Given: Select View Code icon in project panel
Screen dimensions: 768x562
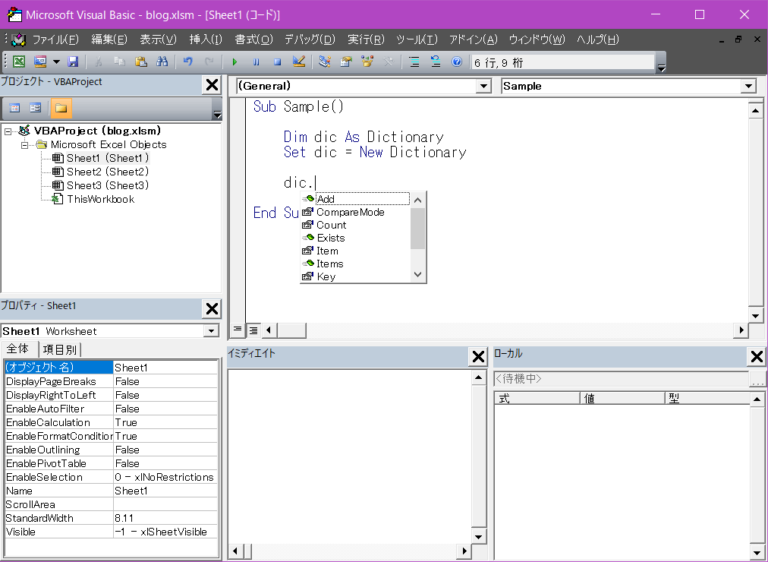Looking at the screenshot, I should point(15,108).
